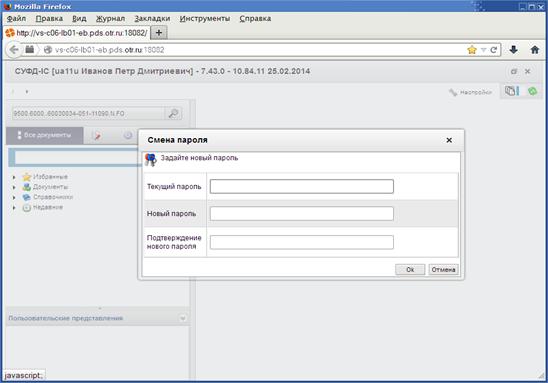Reload the page via the refresh icon
Screen dimensions: 548x383
pos(493,50)
